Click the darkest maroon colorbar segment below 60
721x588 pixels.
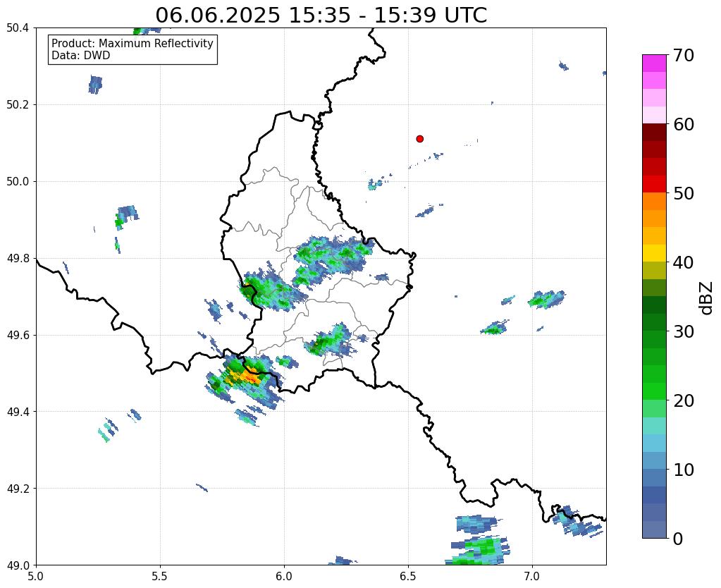(x=654, y=133)
